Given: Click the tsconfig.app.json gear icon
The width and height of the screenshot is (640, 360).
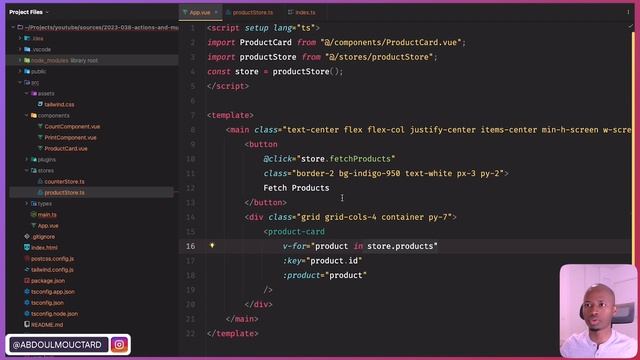Looking at the screenshot, I should [27, 292].
